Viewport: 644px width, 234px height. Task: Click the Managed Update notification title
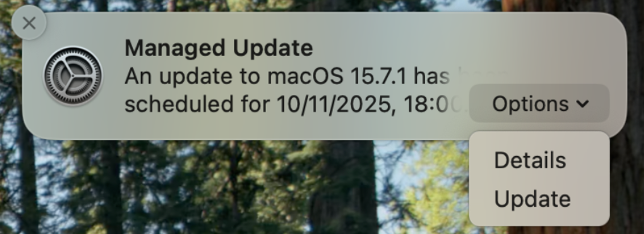pos(218,48)
